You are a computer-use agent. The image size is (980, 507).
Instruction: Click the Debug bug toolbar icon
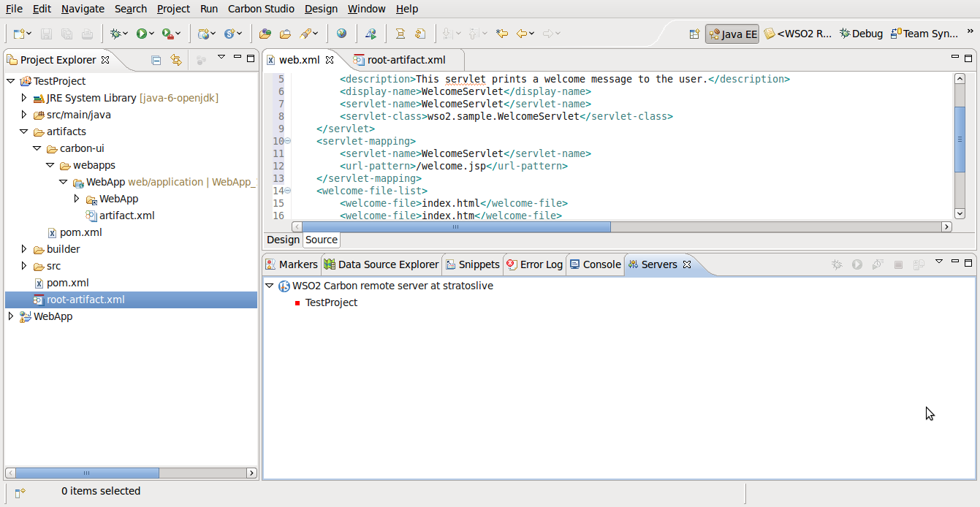(x=115, y=34)
